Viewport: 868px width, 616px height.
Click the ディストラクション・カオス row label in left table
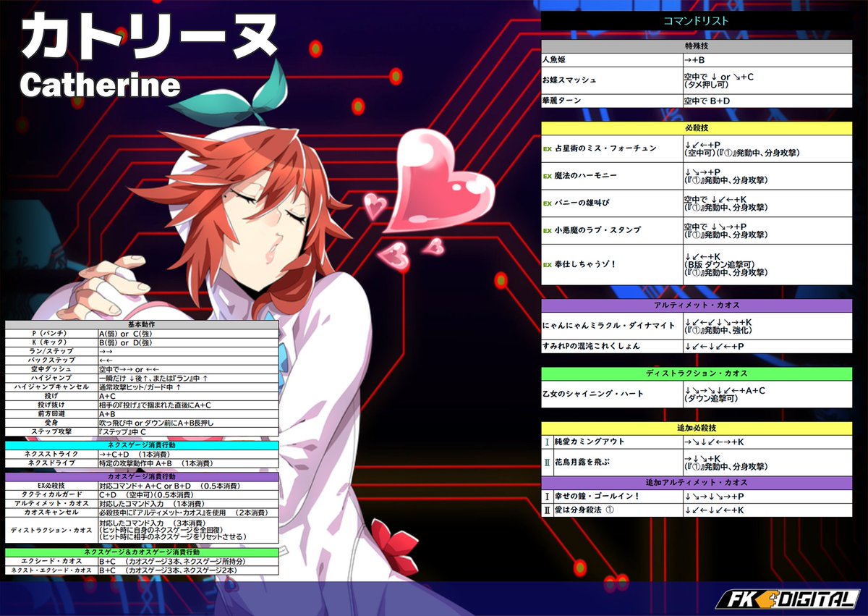(51, 530)
